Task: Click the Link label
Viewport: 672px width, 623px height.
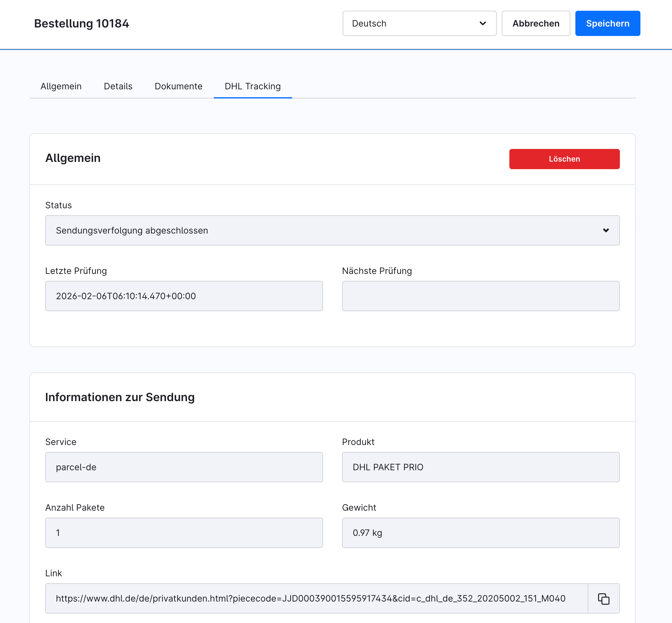Action: (54, 573)
